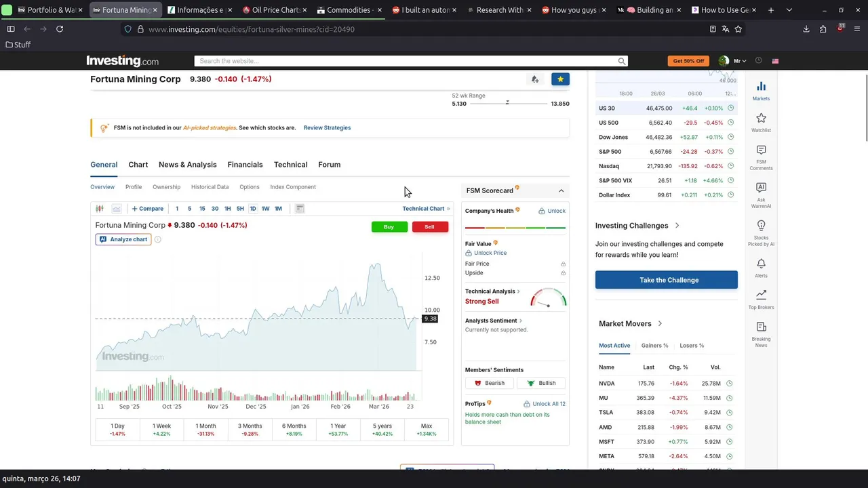Collapse the FSM Scorecard panel
Screen dimensions: 868x488
point(561,190)
